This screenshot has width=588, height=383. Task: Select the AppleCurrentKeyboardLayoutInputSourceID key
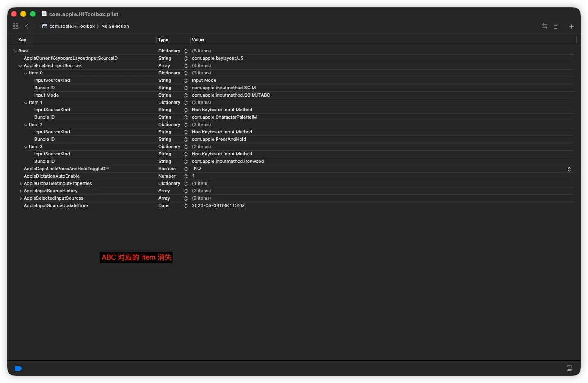tap(70, 58)
